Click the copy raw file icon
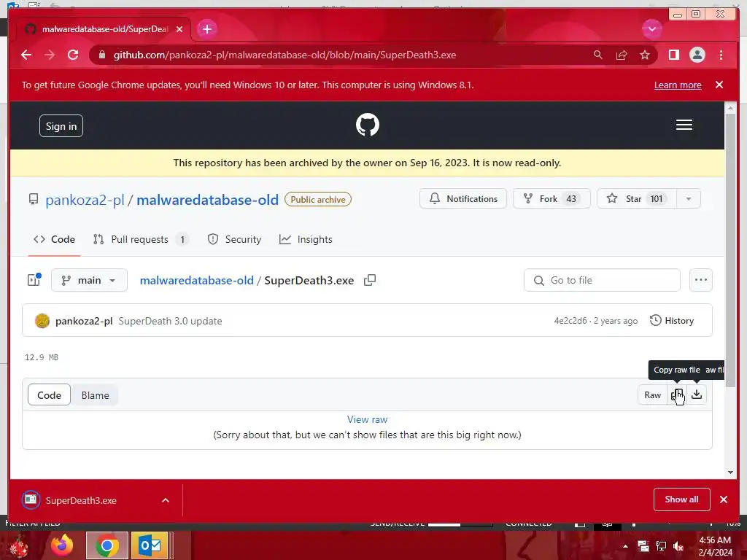This screenshot has height=560, width=747. 677,394
